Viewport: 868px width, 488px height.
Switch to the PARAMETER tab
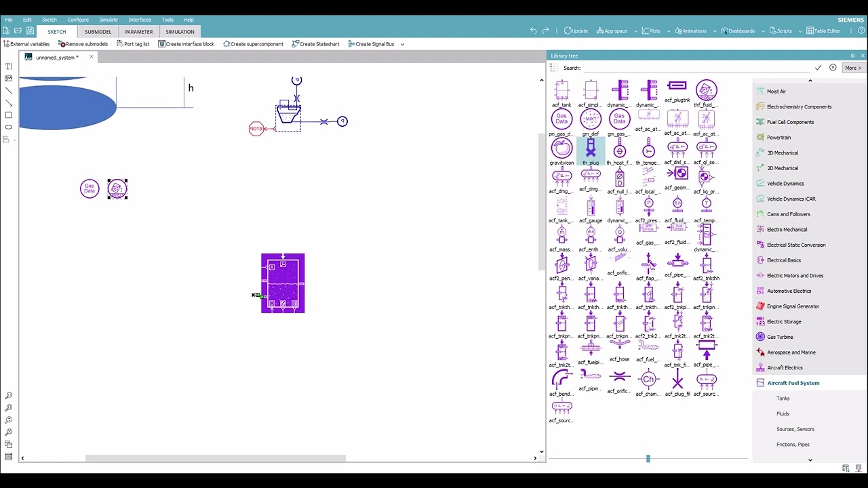[x=139, y=32]
